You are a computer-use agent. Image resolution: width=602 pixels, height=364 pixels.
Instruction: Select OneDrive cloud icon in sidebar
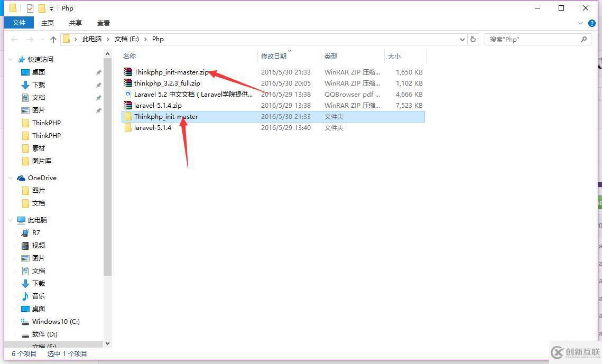21,178
